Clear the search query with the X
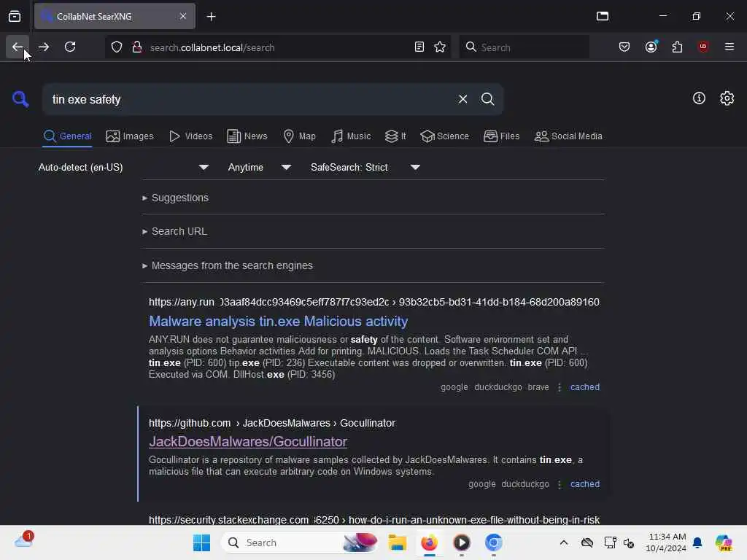This screenshot has width=747, height=560. [x=462, y=99]
